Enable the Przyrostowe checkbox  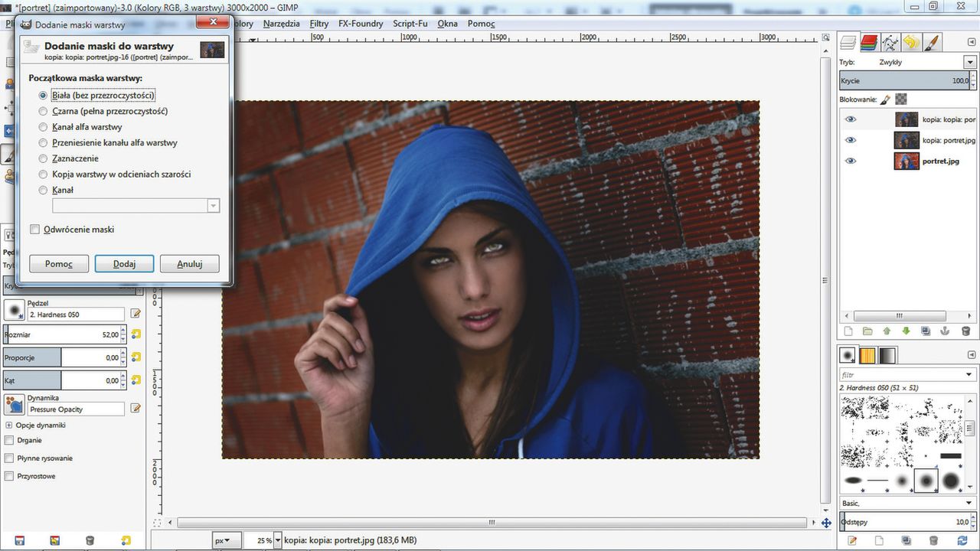(9, 476)
